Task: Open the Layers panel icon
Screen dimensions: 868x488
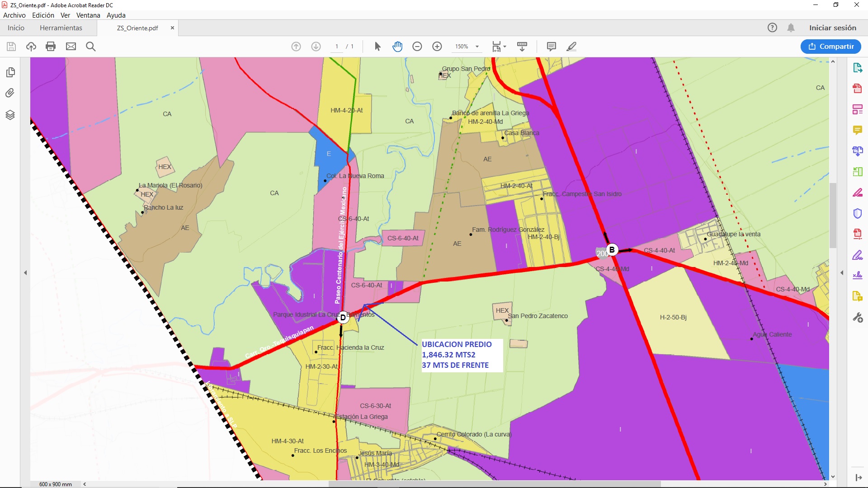Action: click(10, 115)
